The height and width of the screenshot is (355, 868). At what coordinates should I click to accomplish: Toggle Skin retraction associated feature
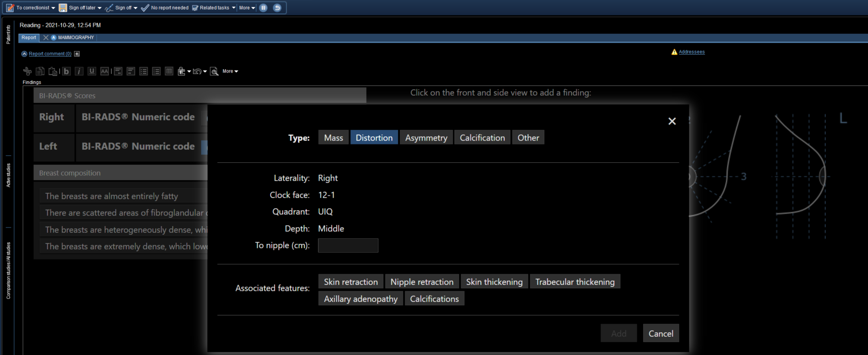click(351, 282)
